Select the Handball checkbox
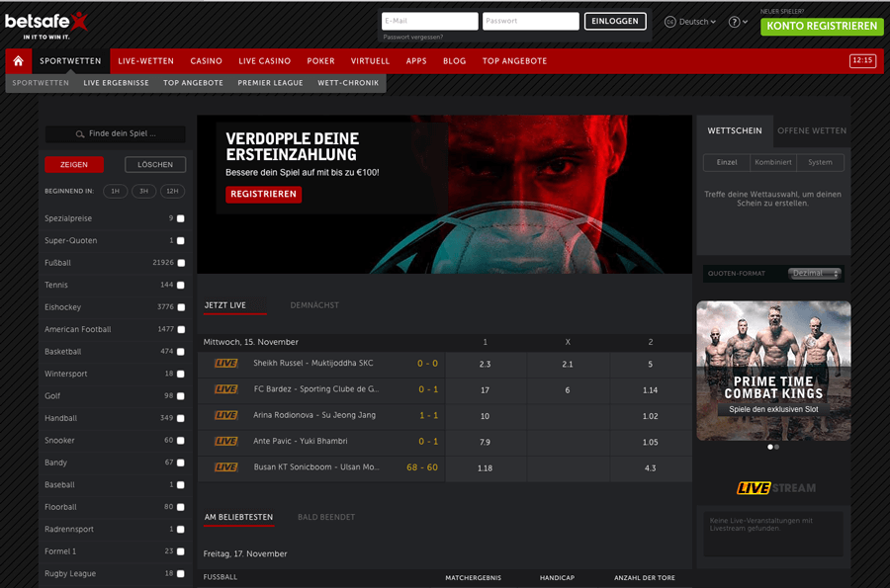 [x=181, y=418]
